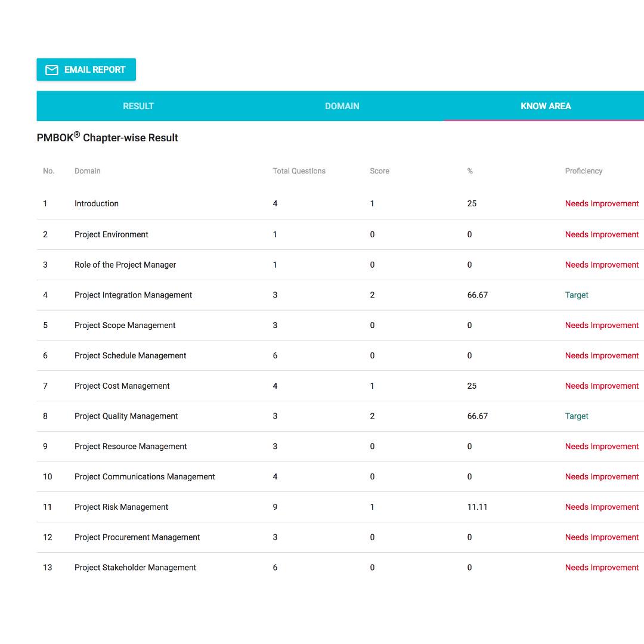The width and height of the screenshot is (644, 644).
Task: Click the Proficiency column header
Action: click(583, 171)
